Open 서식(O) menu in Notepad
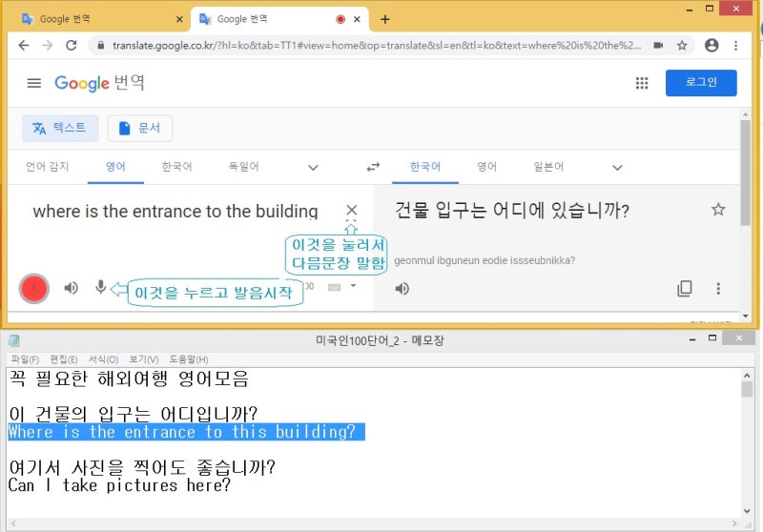The height and width of the screenshot is (532, 763). [103, 359]
